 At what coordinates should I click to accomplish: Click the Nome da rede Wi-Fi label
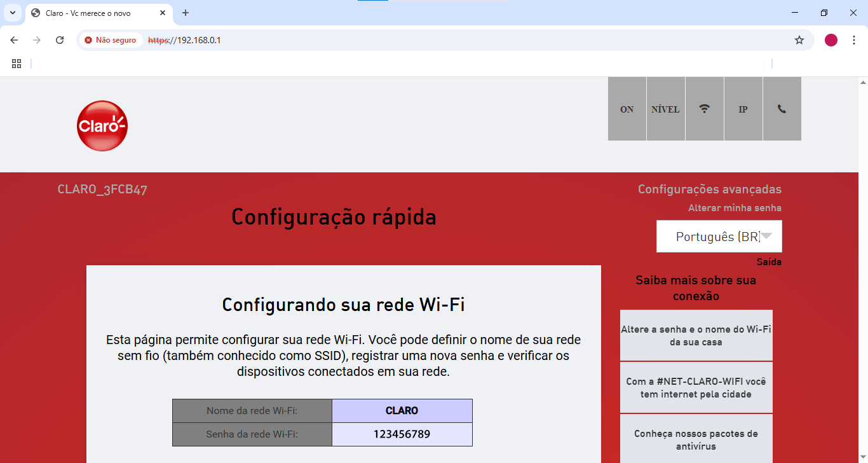click(x=252, y=411)
